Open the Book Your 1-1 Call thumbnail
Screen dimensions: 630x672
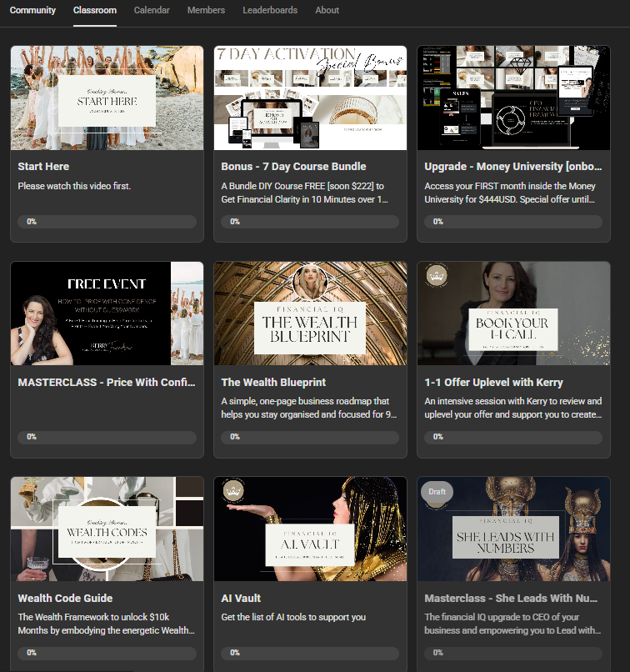[513, 313]
